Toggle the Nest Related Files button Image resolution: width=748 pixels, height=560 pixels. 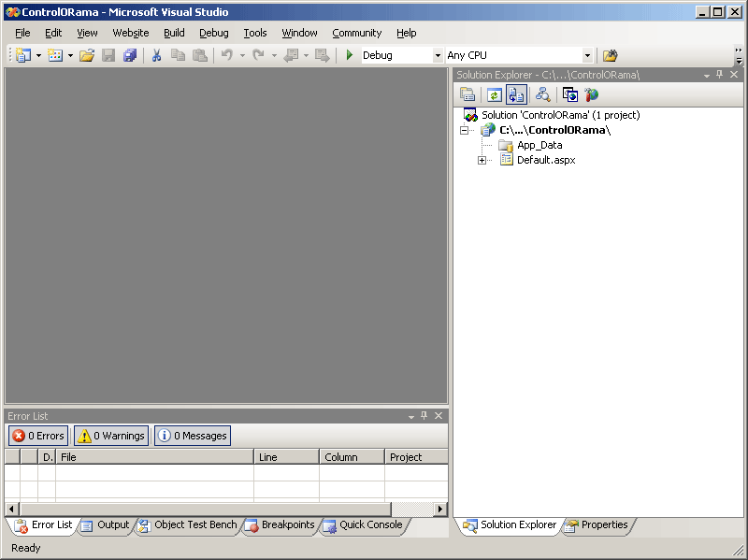(516, 94)
